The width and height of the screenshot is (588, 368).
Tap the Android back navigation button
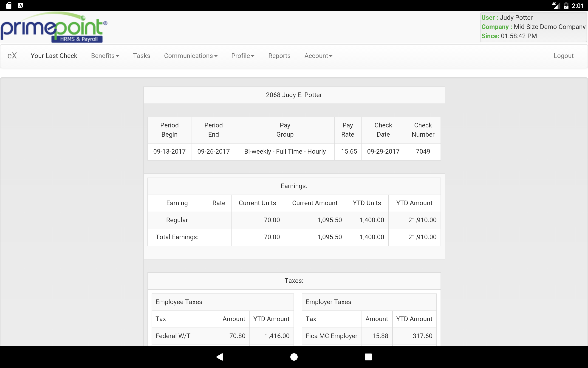click(x=220, y=357)
